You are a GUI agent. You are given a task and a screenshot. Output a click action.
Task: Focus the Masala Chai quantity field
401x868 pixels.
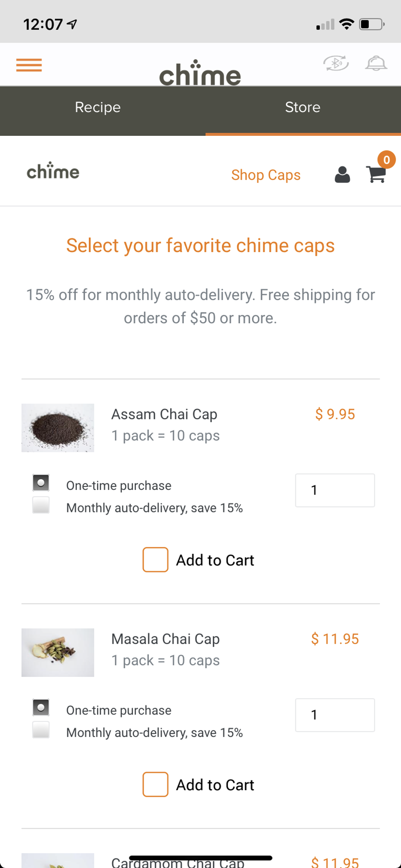(x=335, y=715)
